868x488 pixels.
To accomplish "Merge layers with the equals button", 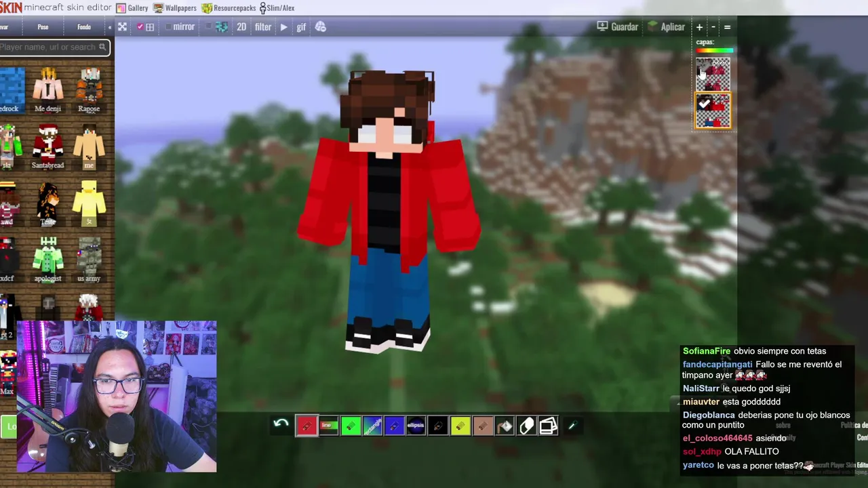I will (727, 27).
